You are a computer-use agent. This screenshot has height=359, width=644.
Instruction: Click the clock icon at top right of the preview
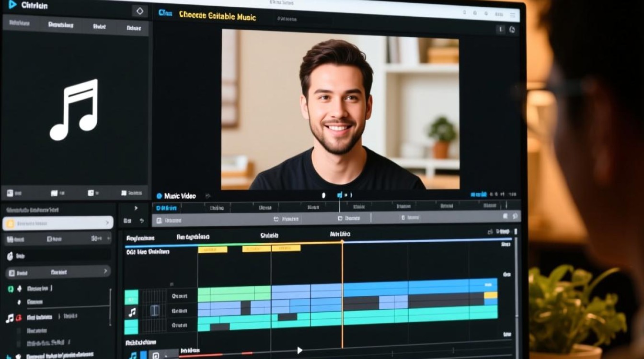point(512,30)
